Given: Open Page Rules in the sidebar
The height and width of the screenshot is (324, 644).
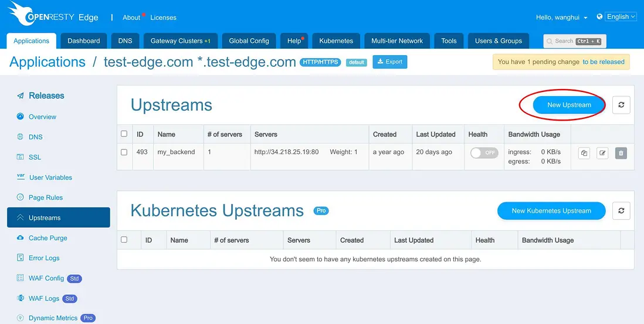Looking at the screenshot, I should coord(46,197).
